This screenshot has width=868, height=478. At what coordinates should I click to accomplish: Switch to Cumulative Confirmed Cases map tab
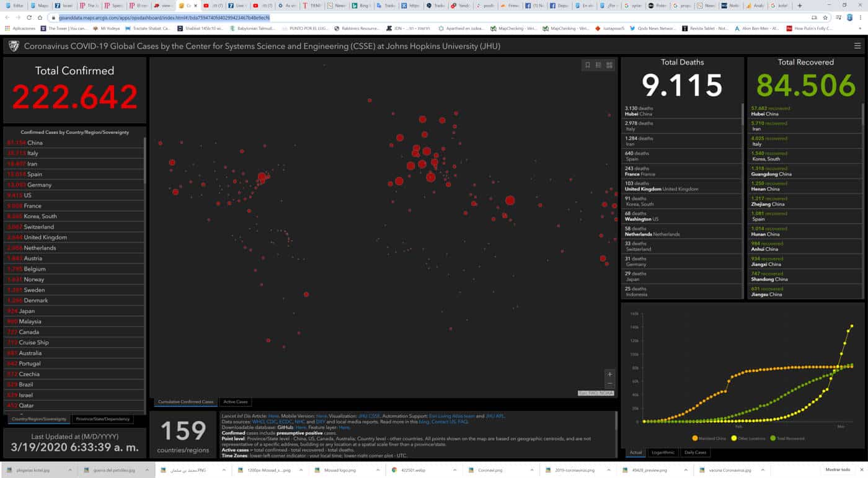click(185, 402)
